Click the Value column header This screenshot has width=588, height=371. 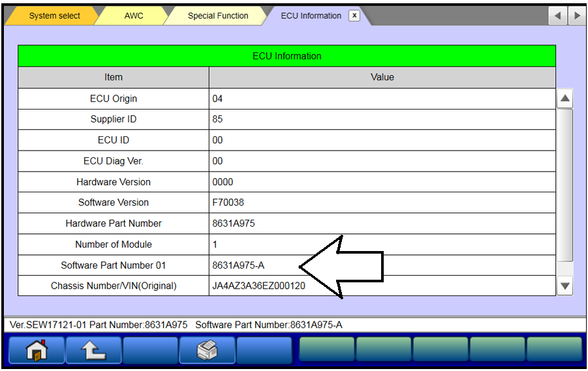382,77
